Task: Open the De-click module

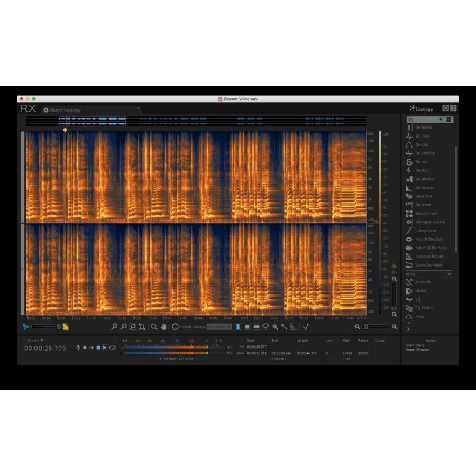Action: (x=418, y=136)
